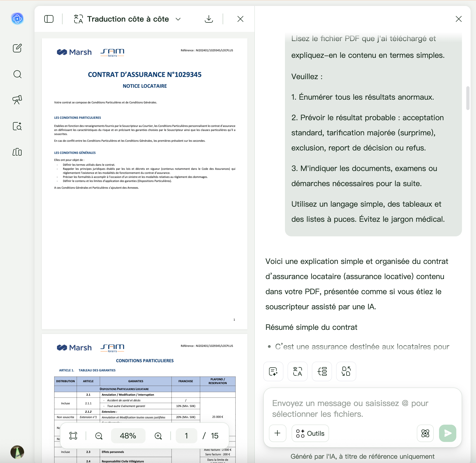
Task: Click the user avatar at bottom left
Action: click(17, 452)
